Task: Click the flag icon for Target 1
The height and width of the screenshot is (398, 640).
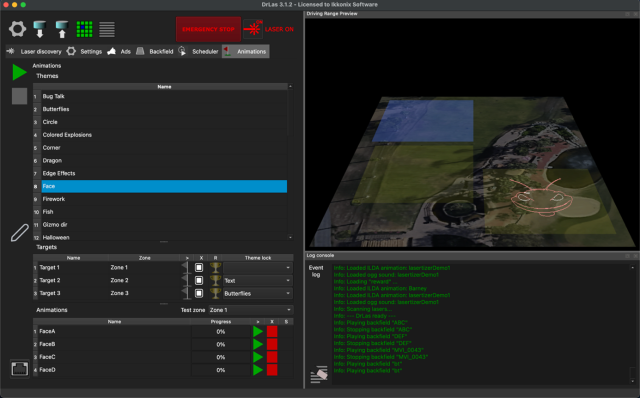Action: click(x=187, y=267)
